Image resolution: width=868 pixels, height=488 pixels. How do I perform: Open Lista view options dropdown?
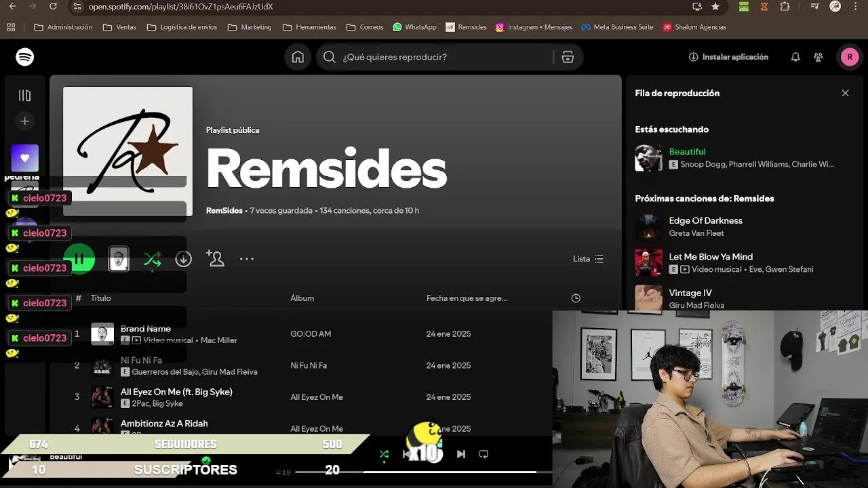[x=588, y=259]
